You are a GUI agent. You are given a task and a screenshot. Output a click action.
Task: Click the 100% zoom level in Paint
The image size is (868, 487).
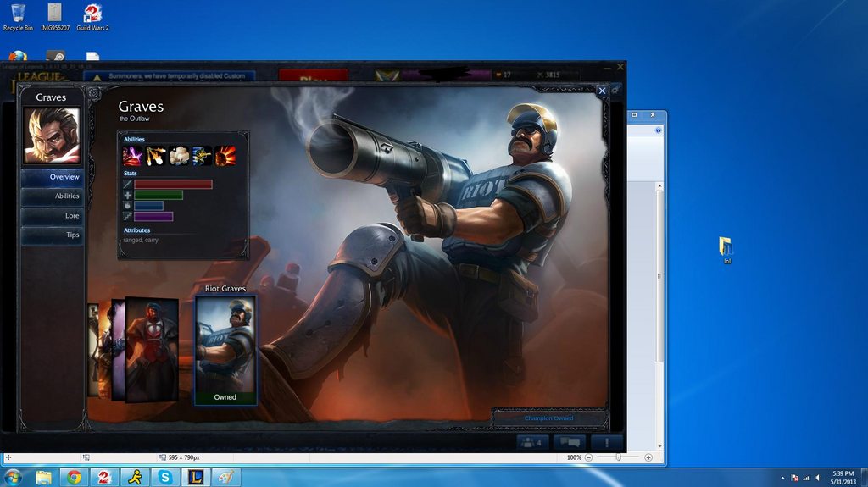(x=574, y=457)
